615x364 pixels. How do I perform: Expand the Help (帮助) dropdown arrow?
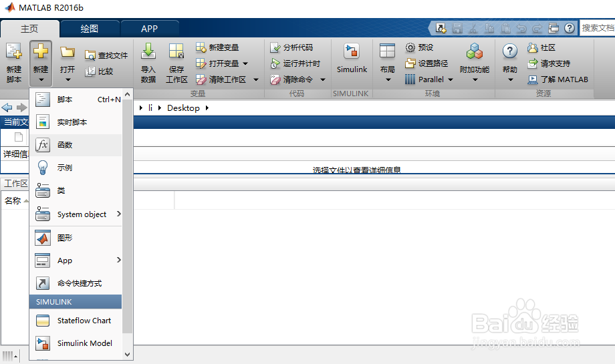pos(511,80)
